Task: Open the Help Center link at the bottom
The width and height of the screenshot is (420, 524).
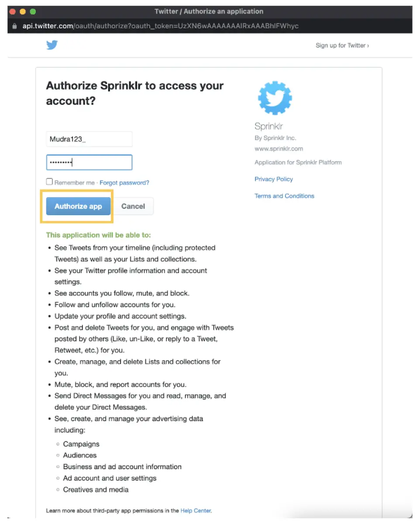Action: 196,510
